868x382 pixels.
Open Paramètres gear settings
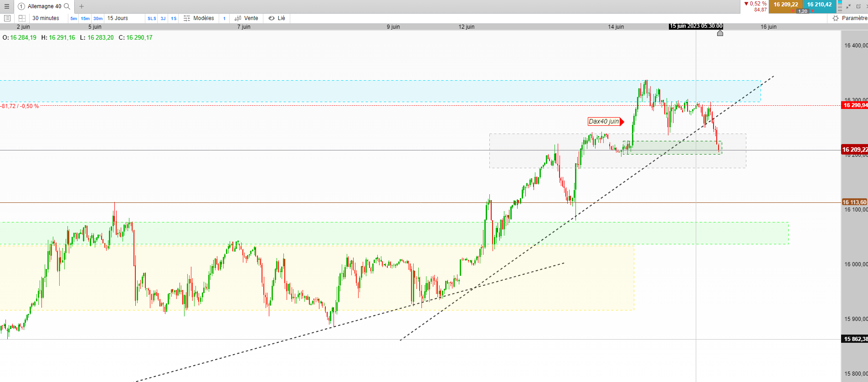(850, 18)
